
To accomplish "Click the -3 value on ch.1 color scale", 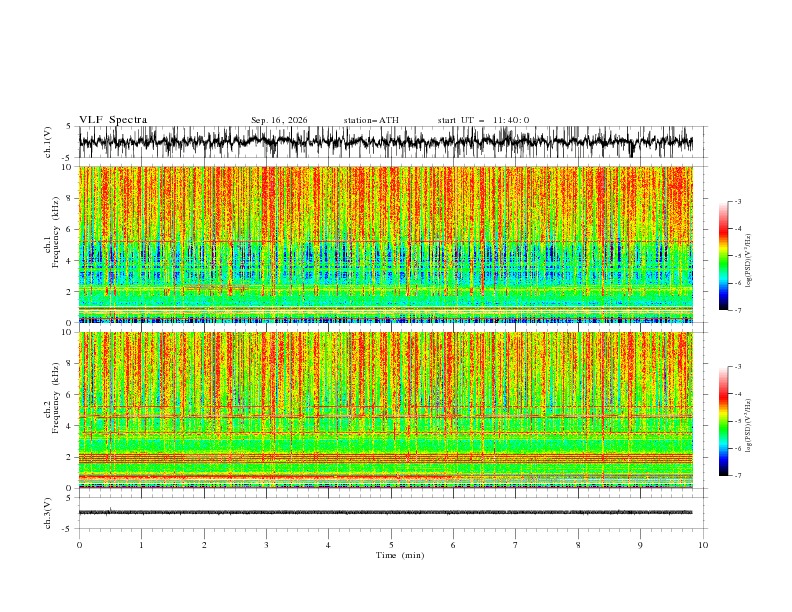I will [737, 201].
